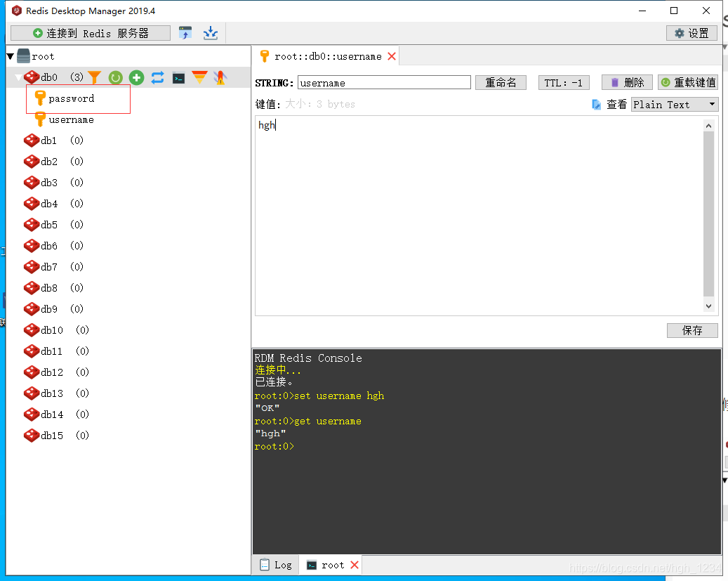Click the bulk operations striped funnel icon
Screen dimensions: 728x581
[x=199, y=77]
